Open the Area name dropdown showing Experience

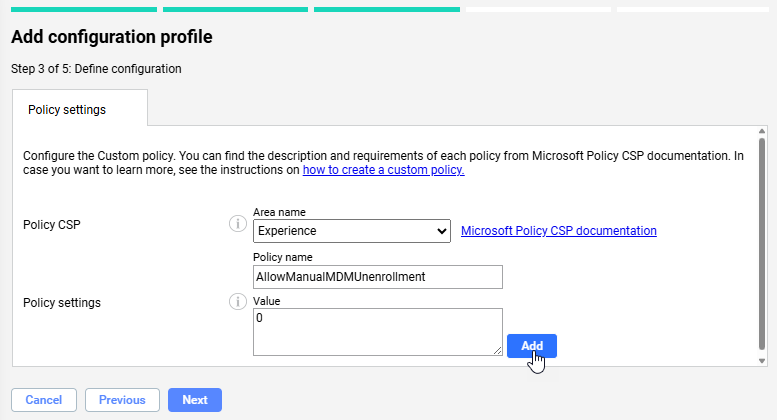pyautogui.click(x=352, y=231)
